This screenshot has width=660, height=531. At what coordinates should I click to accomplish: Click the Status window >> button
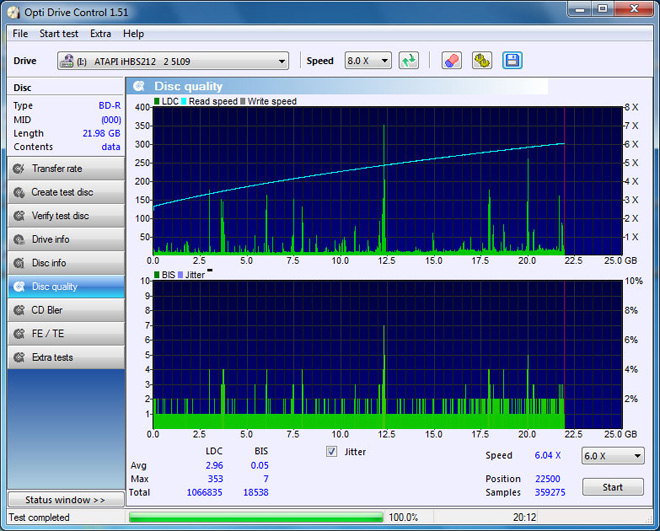tap(66, 499)
